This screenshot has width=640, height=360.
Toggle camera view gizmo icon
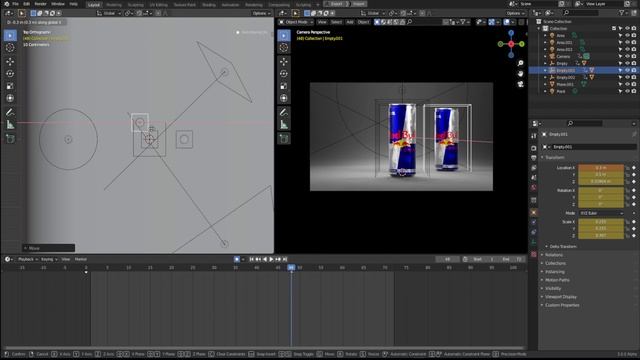coord(520,84)
